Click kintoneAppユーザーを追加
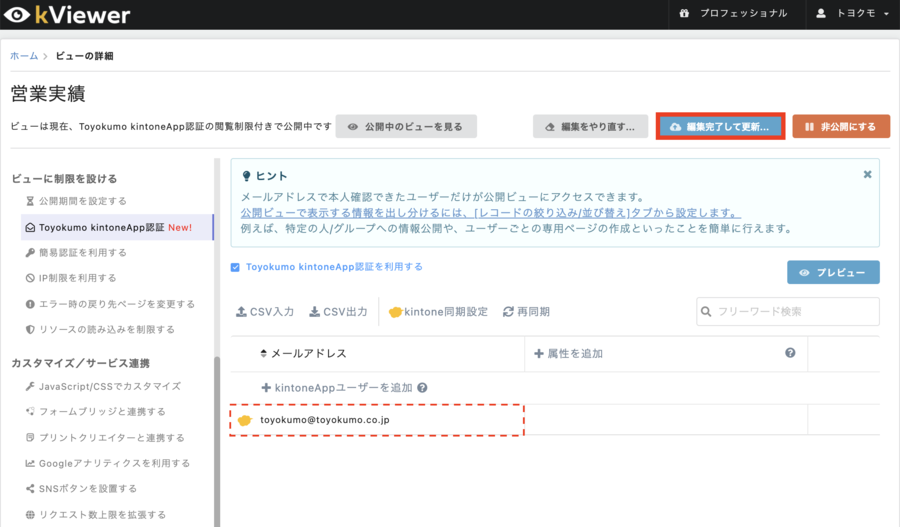Viewport: 900px width, 527px height. (x=338, y=388)
